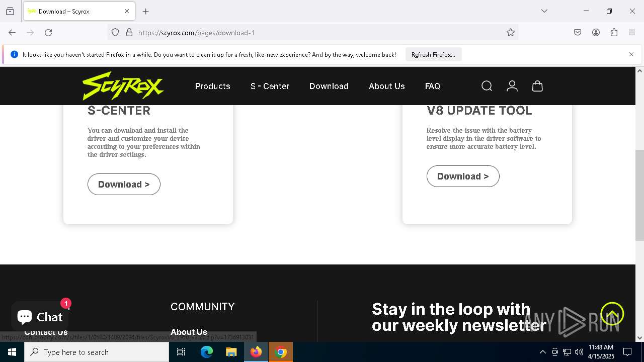Click the taskbar search box

[x=97, y=352]
